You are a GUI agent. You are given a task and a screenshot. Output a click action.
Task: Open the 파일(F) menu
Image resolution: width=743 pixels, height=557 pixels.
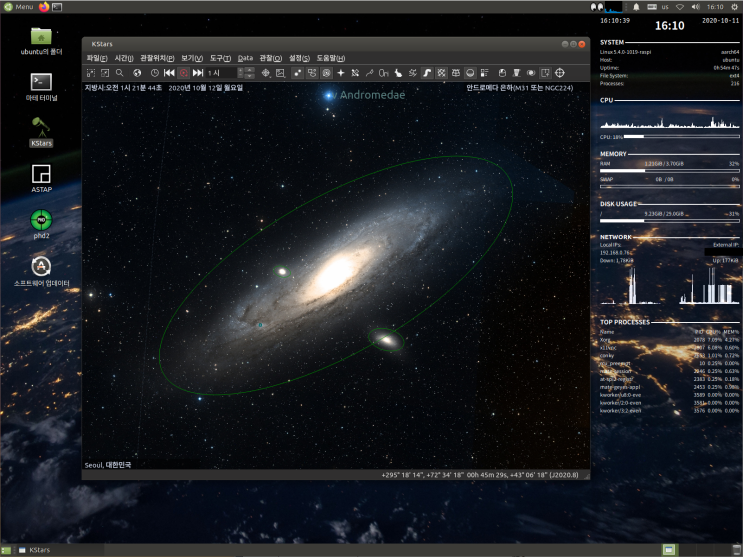97,58
